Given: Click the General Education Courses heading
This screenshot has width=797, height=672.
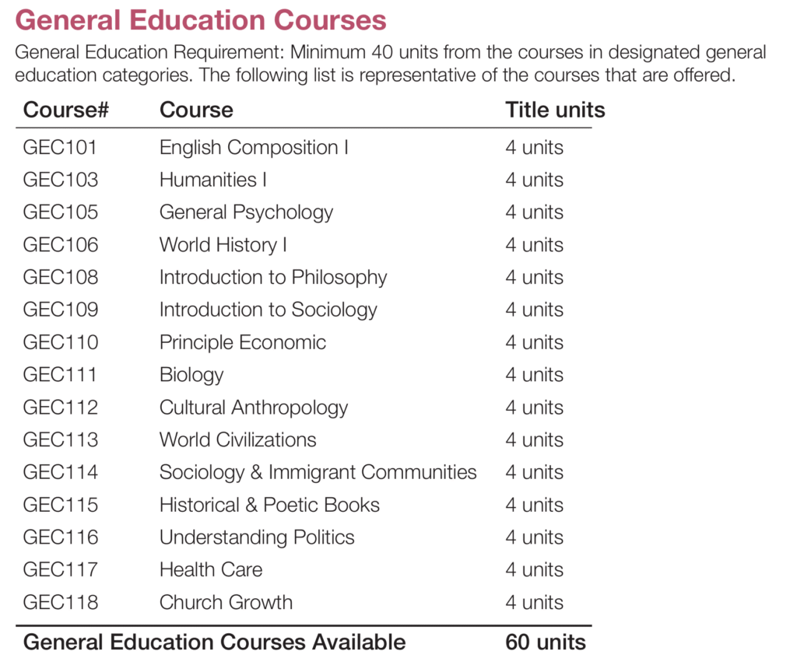Looking at the screenshot, I should click(201, 20).
